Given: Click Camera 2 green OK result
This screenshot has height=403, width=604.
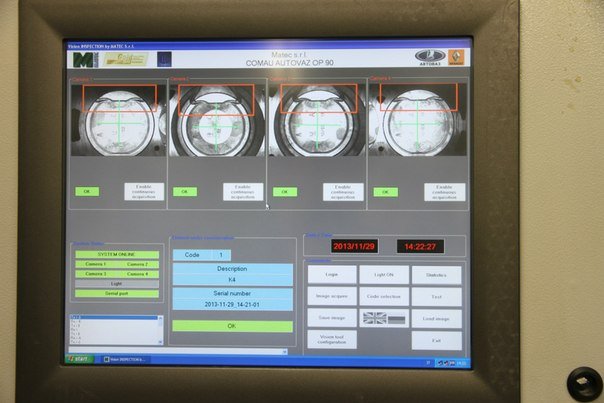Looking at the screenshot, I should coord(185,191).
